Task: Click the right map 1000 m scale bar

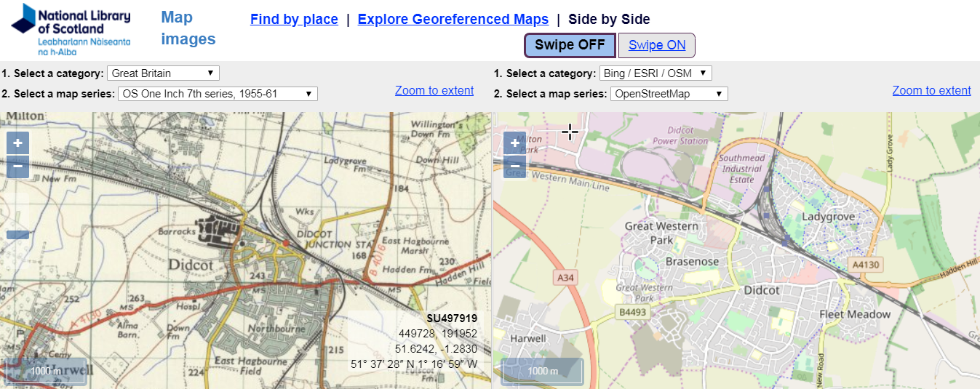Action: point(543,371)
